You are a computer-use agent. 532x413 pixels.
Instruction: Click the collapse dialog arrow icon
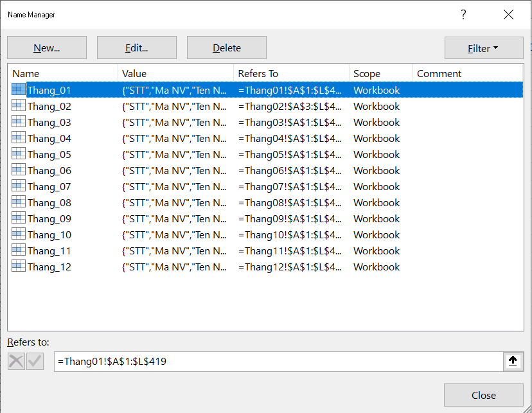point(513,361)
